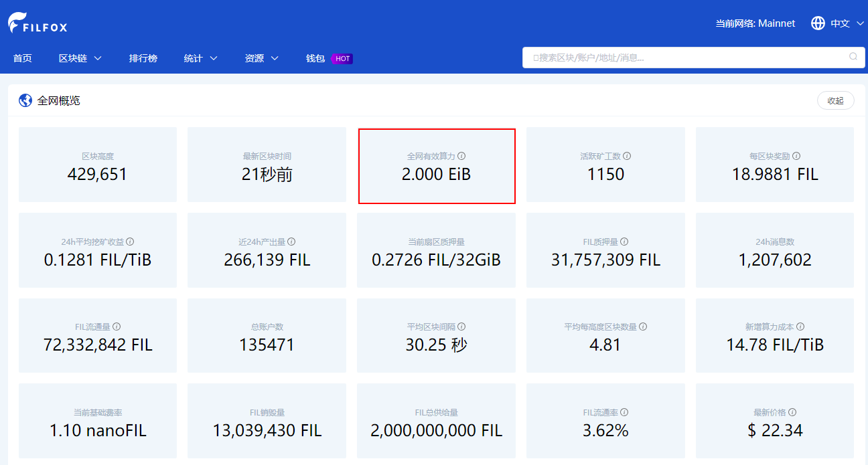Click the 区块高度 label
Viewport: 868px width, 465px height.
(98, 156)
